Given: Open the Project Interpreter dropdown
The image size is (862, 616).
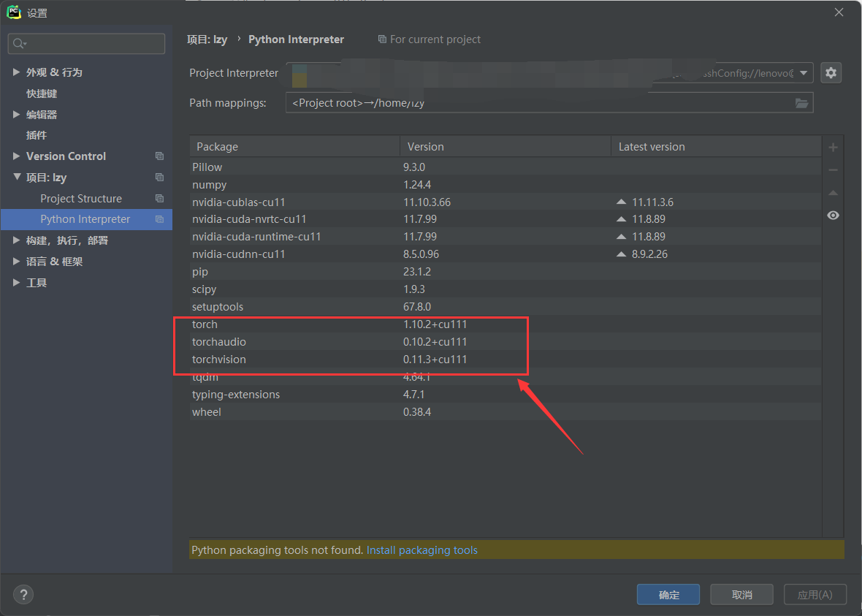Looking at the screenshot, I should click(x=804, y=73).
